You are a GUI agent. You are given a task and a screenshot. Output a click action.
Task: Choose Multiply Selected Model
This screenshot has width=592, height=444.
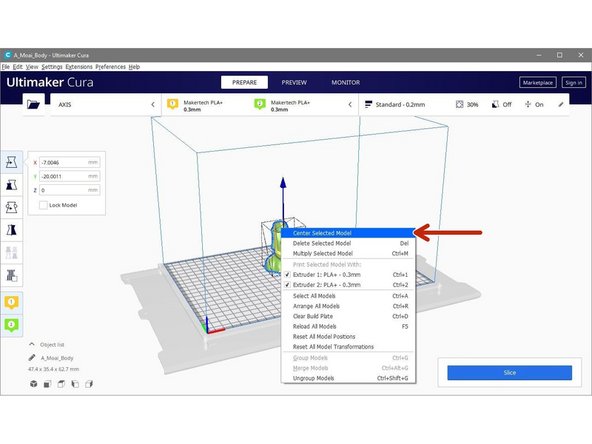pyautogui.click(x=348, y=254)
